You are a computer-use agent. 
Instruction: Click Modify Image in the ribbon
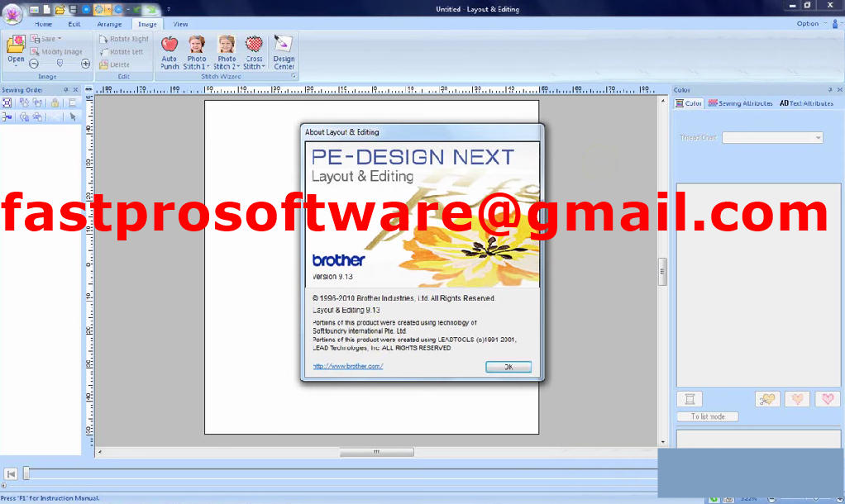point(56,52)
